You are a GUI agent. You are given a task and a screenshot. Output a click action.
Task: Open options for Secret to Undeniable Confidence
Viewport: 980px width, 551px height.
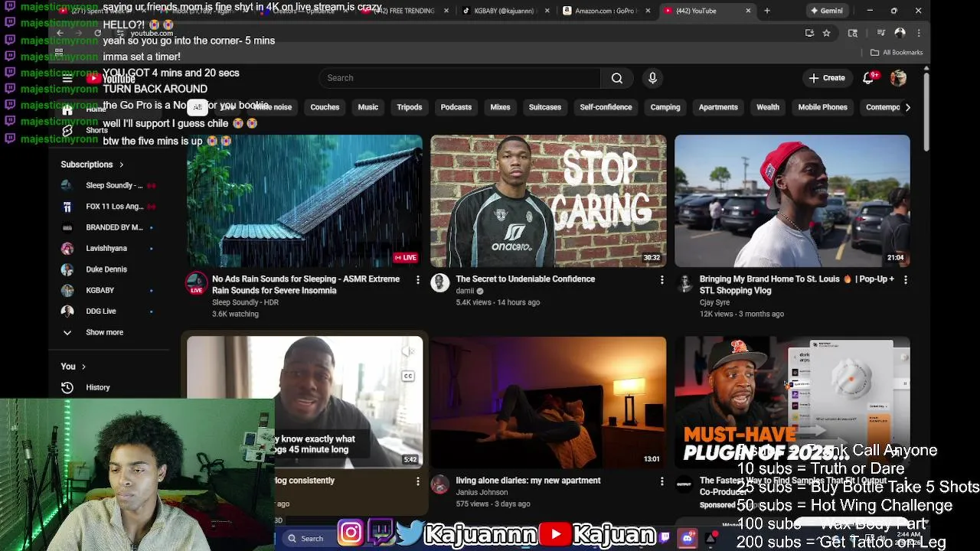pyautogui.click(x=661, y=280)
